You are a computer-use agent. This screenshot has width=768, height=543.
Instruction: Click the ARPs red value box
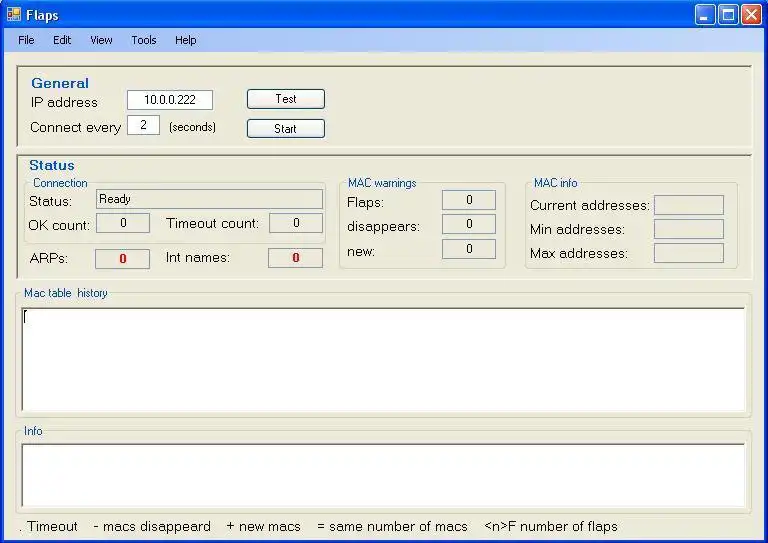[x=122, y=259]
